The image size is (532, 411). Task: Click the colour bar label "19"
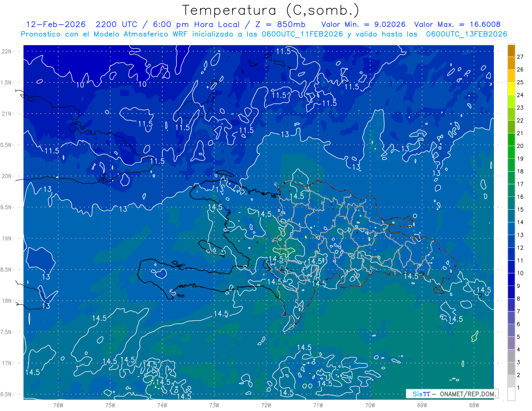(520, 158)
